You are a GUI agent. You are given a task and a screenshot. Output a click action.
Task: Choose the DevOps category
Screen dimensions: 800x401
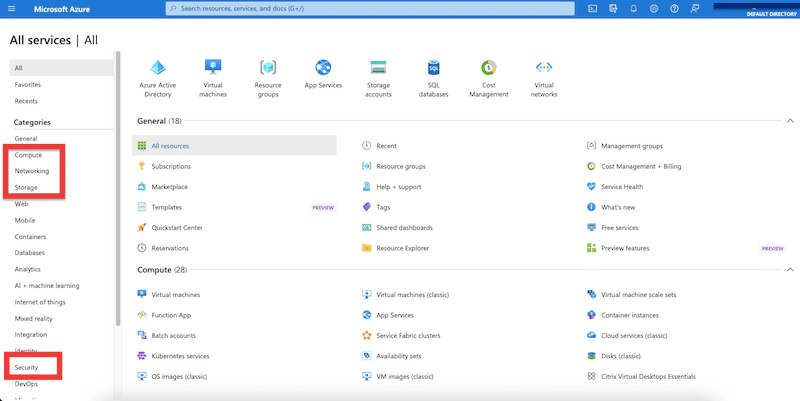click(x=26, y=384)
